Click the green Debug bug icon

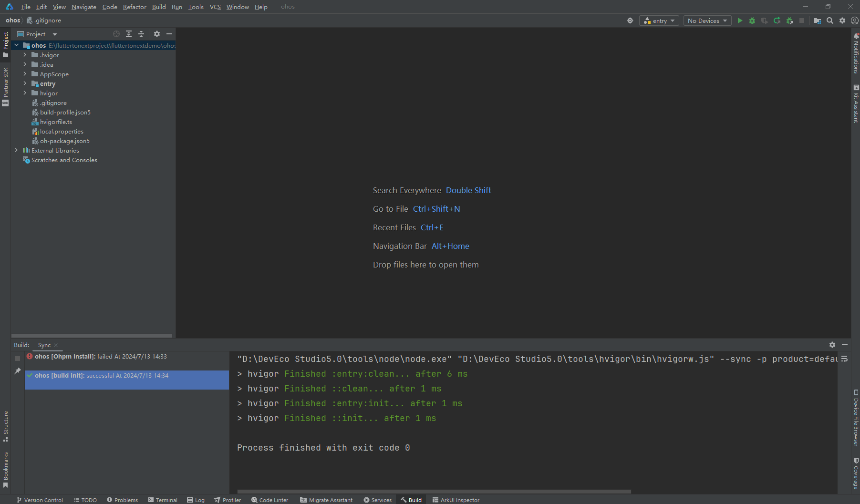click(x=752, y=21)
